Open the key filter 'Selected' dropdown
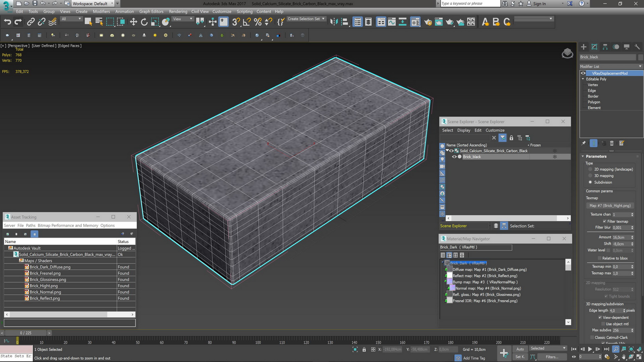The height and width of the screenshot is (362, 644). [548, 349]
